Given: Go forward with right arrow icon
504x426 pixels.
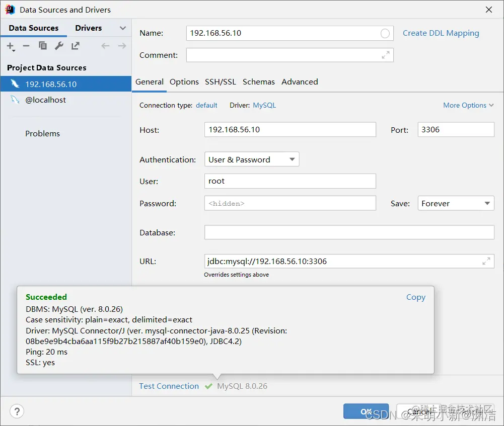Looking at the screenshot, I should 122,46.
